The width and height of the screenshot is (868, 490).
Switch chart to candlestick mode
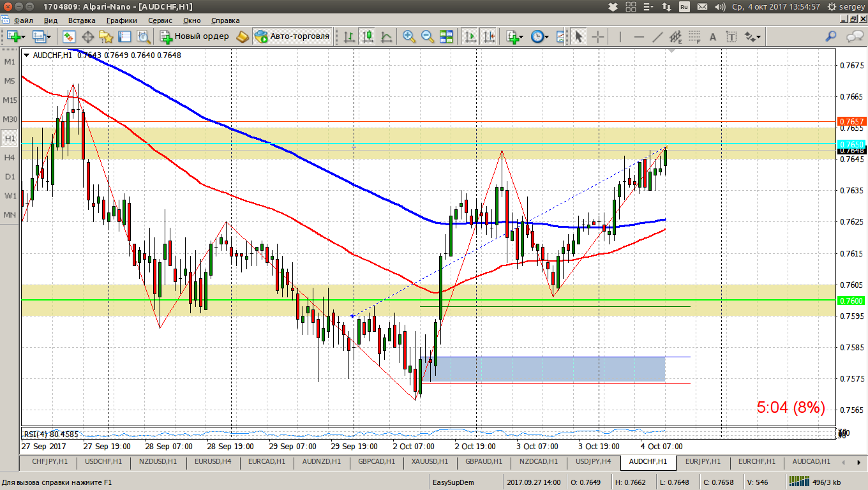tap(368, 36)
